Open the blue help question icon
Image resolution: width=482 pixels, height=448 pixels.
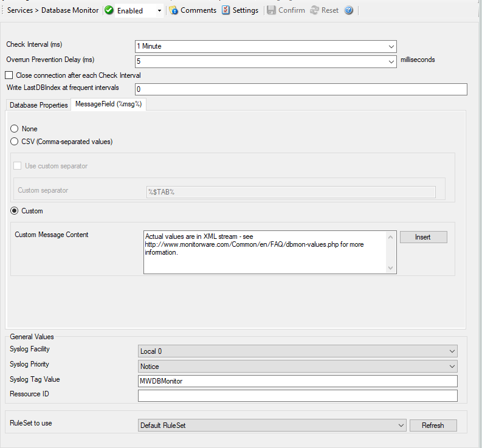tap(348, 10)
